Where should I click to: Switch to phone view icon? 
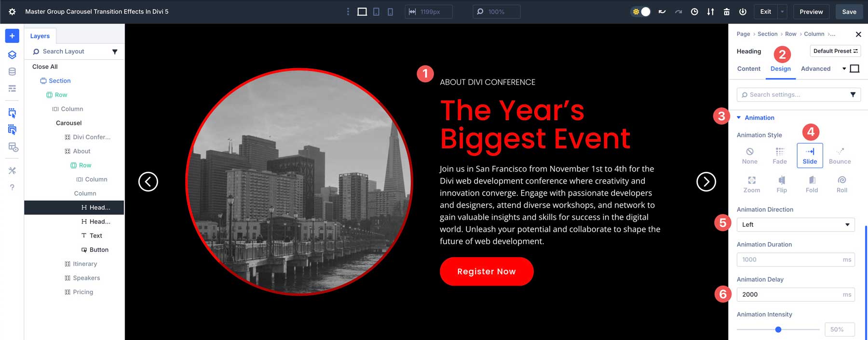(390, 12)
